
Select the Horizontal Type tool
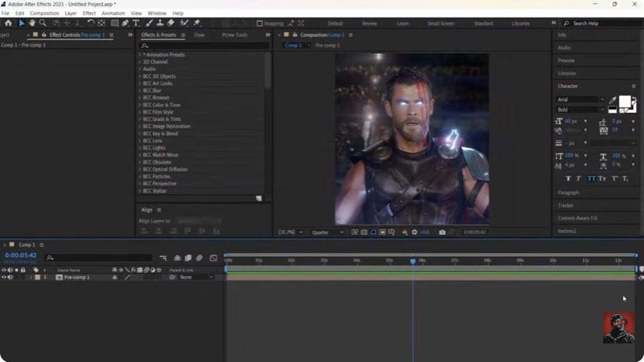(136, 23)
